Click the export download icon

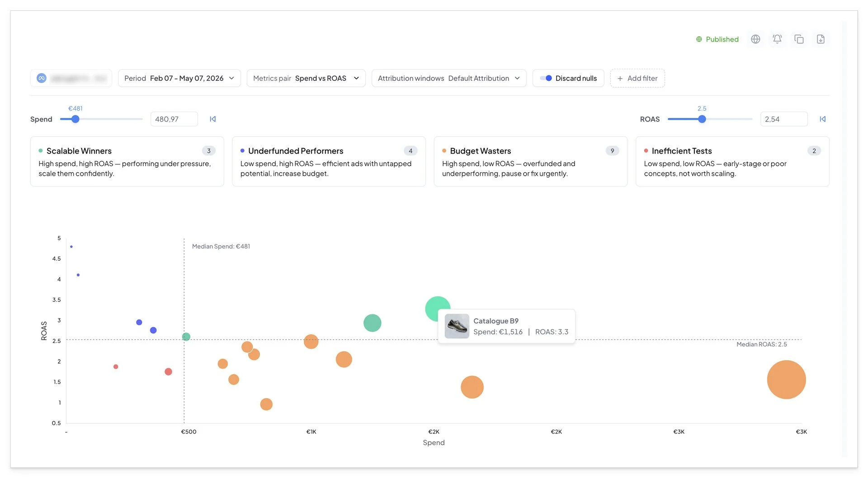pos(821,39)
